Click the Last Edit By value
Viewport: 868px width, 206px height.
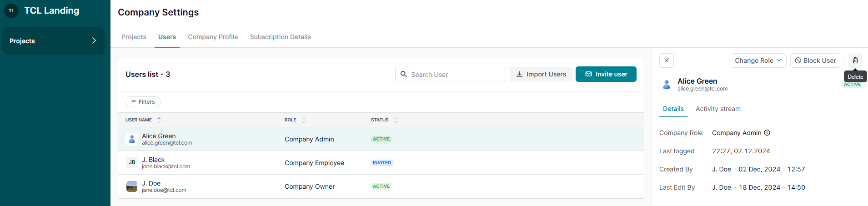758,187
